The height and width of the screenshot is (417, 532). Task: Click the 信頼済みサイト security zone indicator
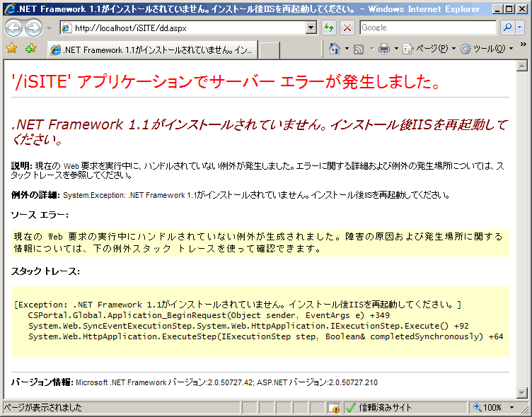coord(406,407)
